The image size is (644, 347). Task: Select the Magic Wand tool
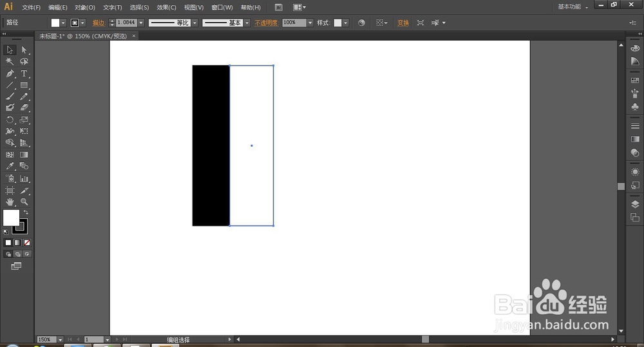10,62
